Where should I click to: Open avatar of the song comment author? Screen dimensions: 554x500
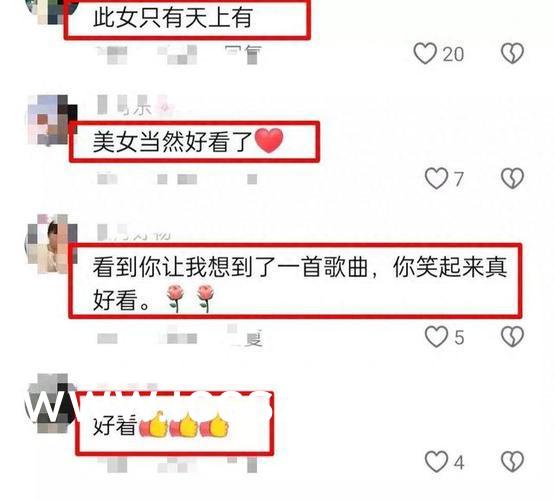click(x=52, y=244)
